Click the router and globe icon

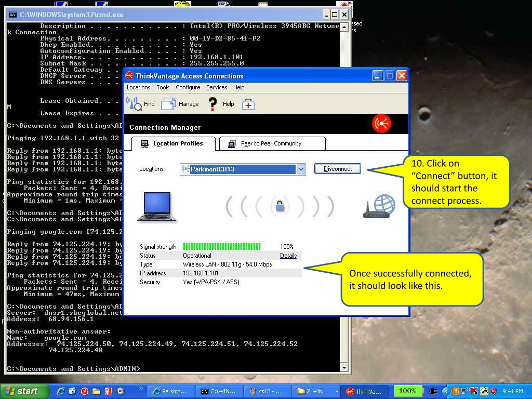point(379,206)
